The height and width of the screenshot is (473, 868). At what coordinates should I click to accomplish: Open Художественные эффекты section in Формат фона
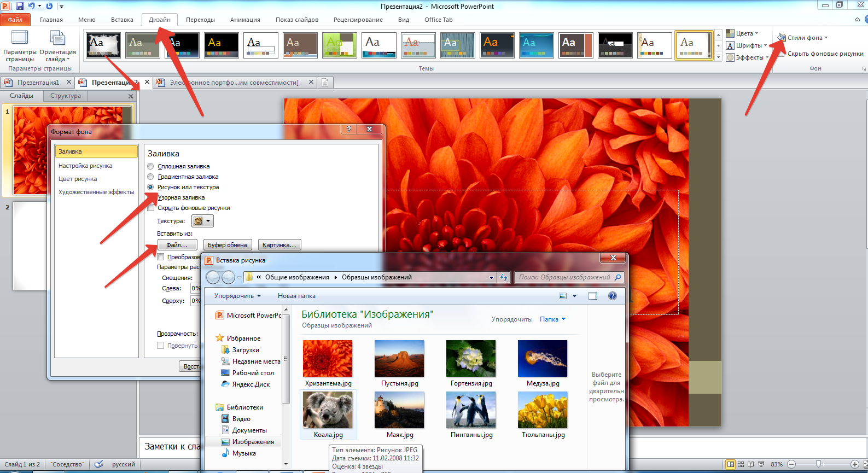pos(96,192)
